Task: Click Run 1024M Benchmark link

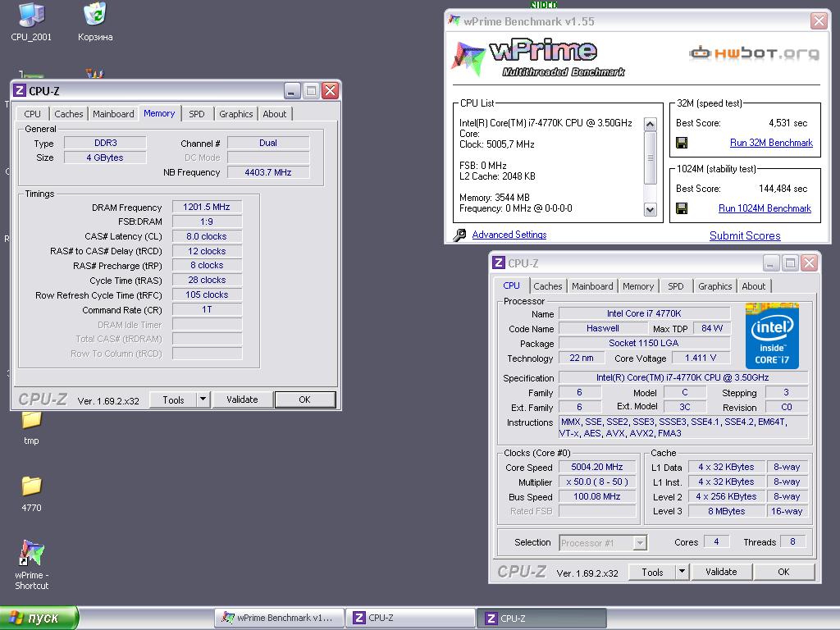Action: [x=765, y=208]
